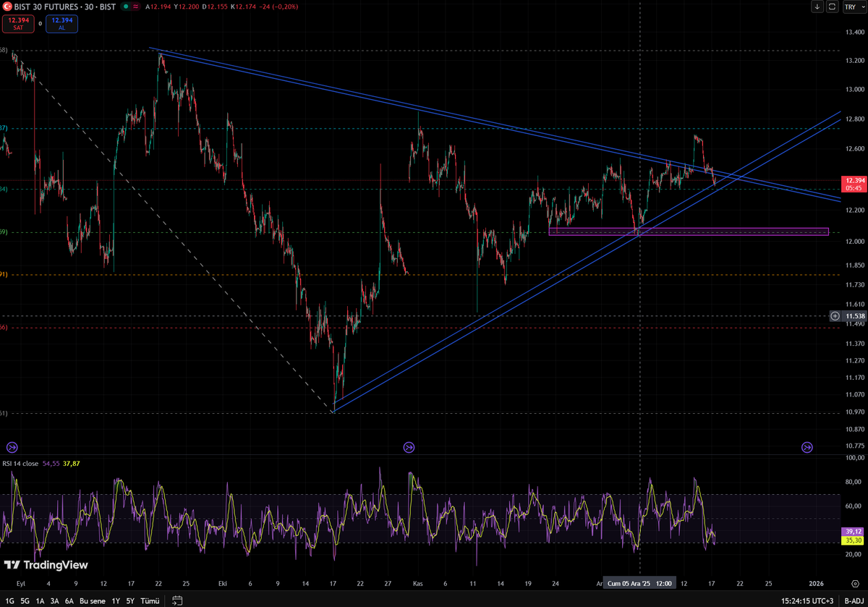
Task: Click the TradingView logo
Action: pyautogui.click(x=46, y=565)
